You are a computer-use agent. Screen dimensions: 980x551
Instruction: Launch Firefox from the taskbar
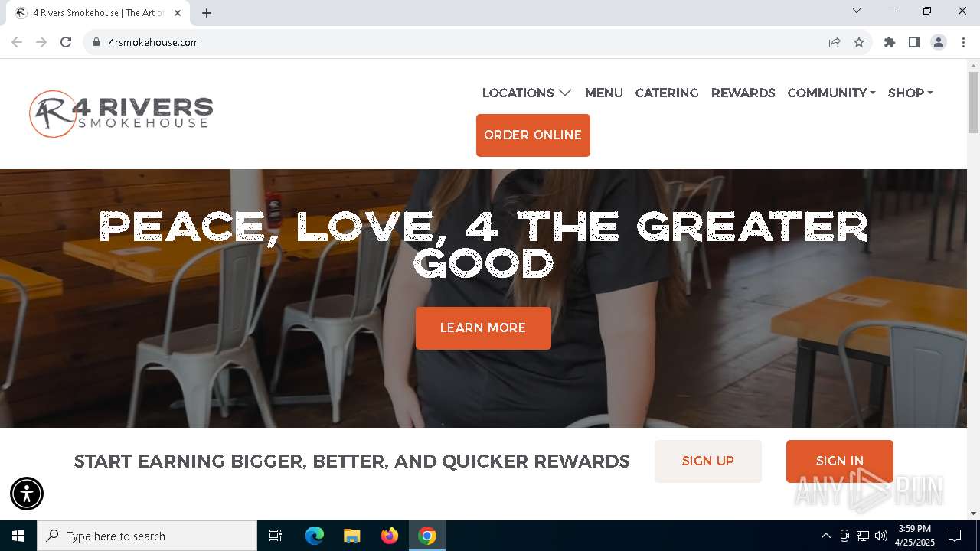click(390, 536)
